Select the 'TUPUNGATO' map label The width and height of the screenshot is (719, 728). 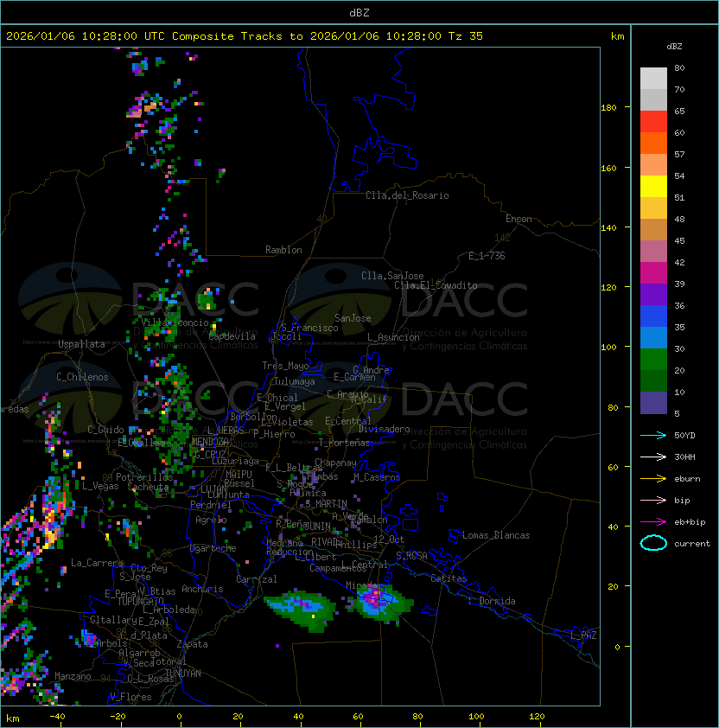pos(140,602)
